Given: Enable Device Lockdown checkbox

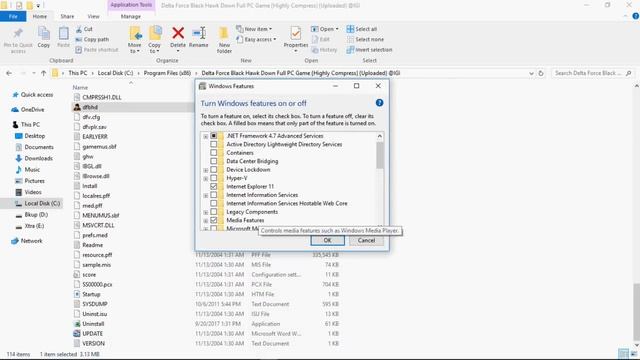Looking at the screenshot, I should click(213, 169).
